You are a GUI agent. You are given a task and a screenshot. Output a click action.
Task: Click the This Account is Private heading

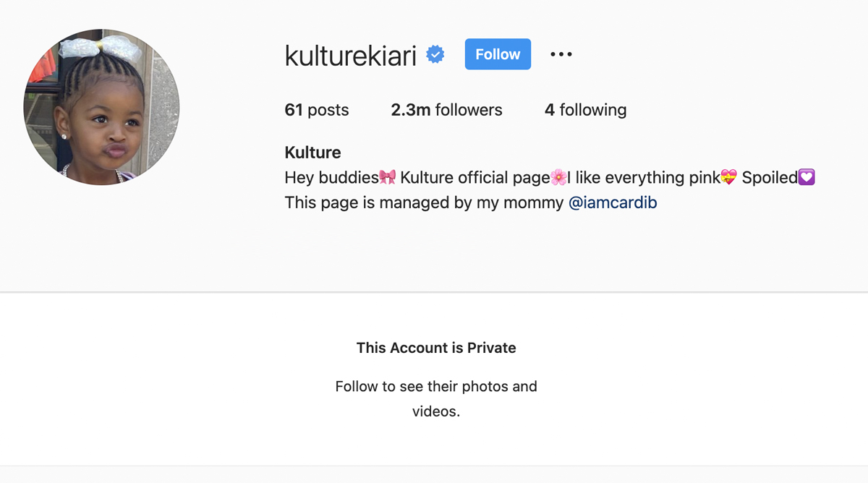coord(436,348)
